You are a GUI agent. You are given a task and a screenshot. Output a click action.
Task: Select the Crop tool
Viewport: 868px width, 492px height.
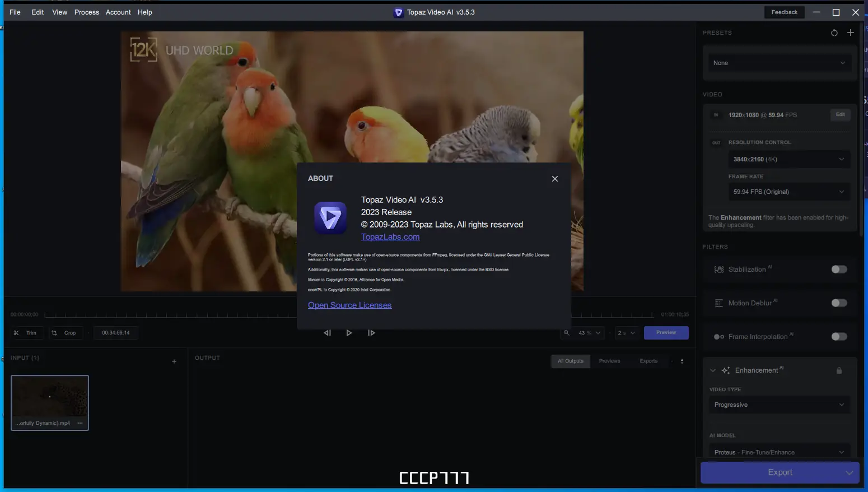click(x=66, y=332)
